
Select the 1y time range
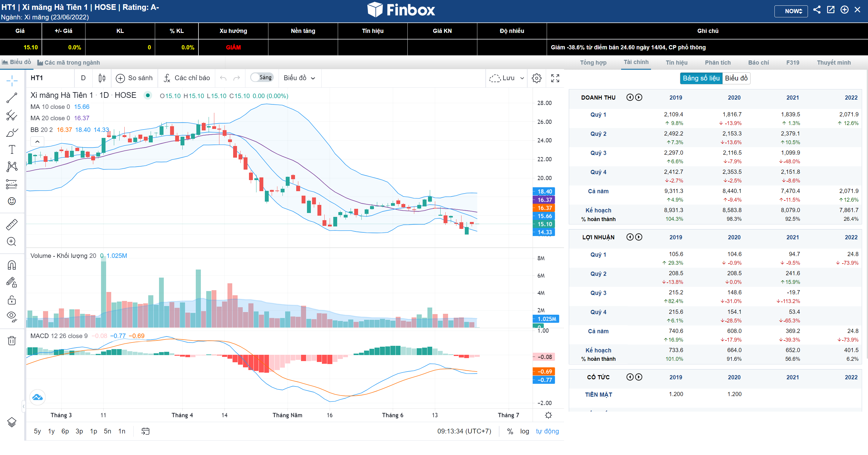click(51, 431)
